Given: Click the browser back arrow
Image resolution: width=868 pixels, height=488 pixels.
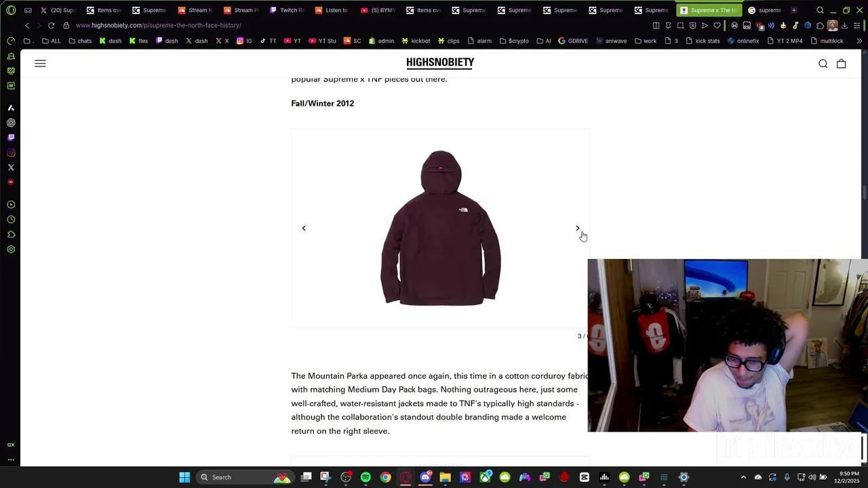Looking at the screenshot, I should (x=27, y=25).
